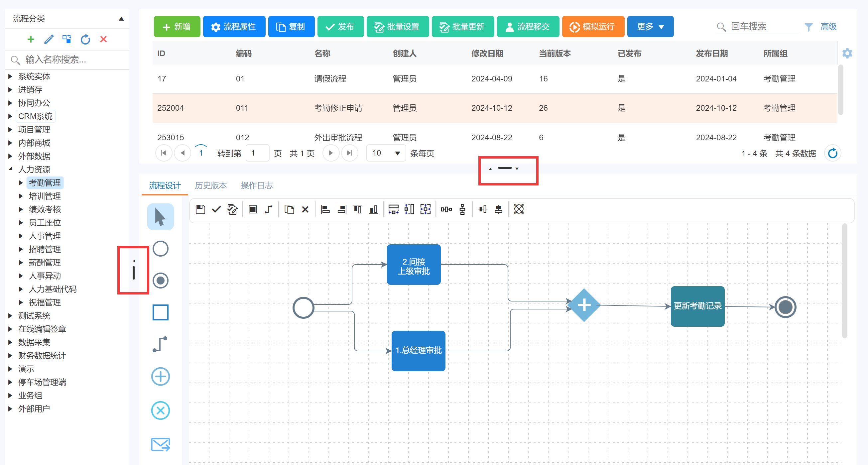This screenshot has width=868, height=465.
Task: Click the green add category icon
Action: point(31,40)
